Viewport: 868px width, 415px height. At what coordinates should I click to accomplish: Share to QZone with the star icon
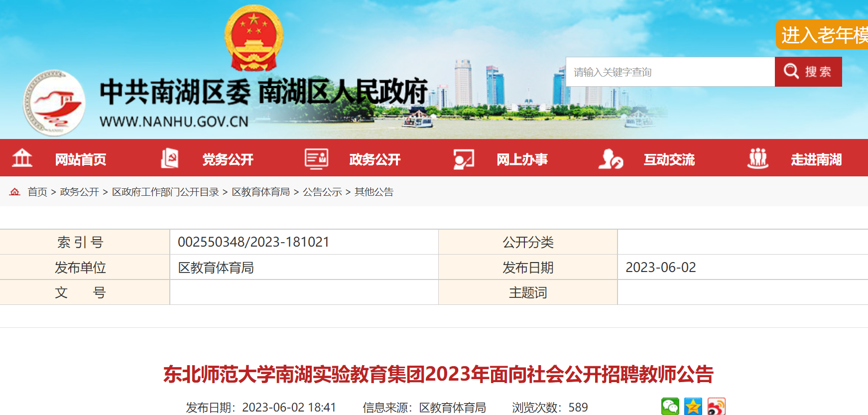pyautogui.click(x=693, y=407)
